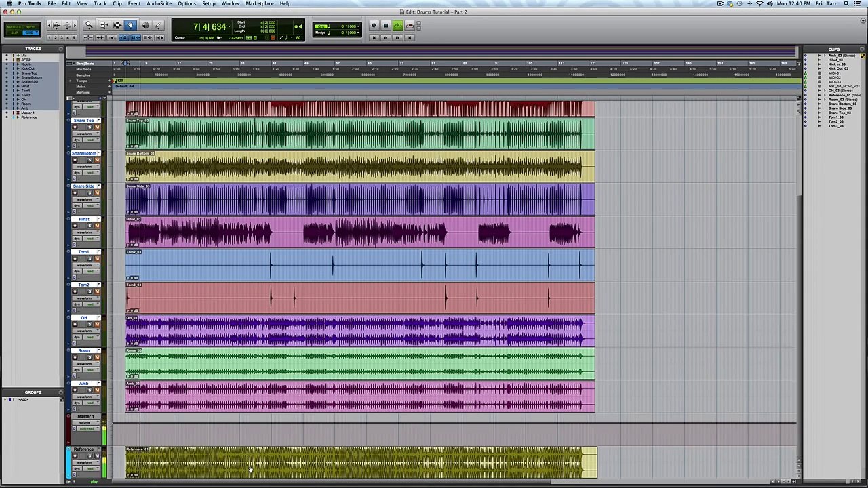Open the Marketplace menu
868x488 pixels.
click(260, 3)
